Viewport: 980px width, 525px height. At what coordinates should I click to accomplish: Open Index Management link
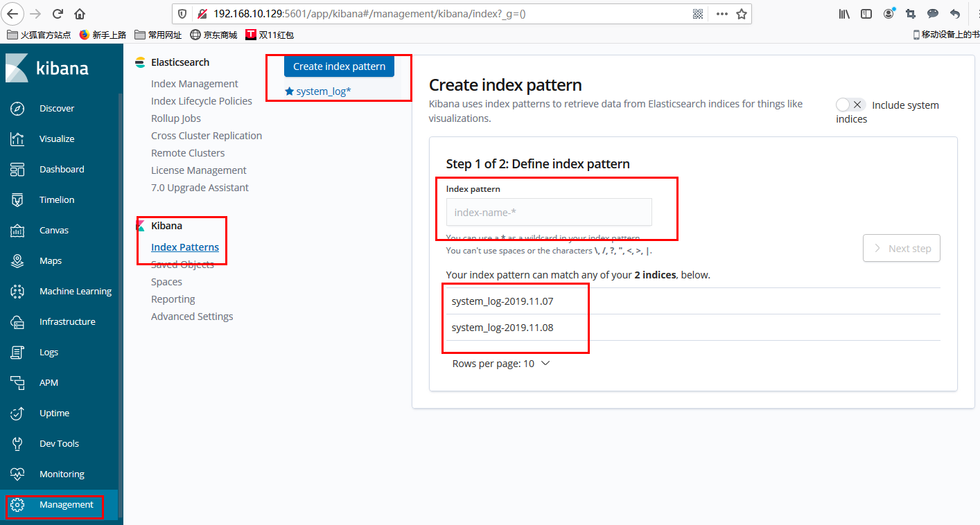point(195,84)
